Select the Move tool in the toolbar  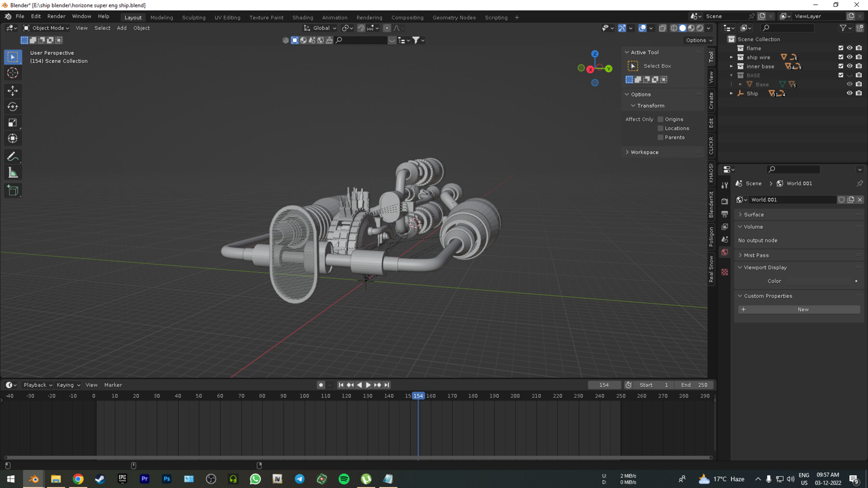click(13, 91)
